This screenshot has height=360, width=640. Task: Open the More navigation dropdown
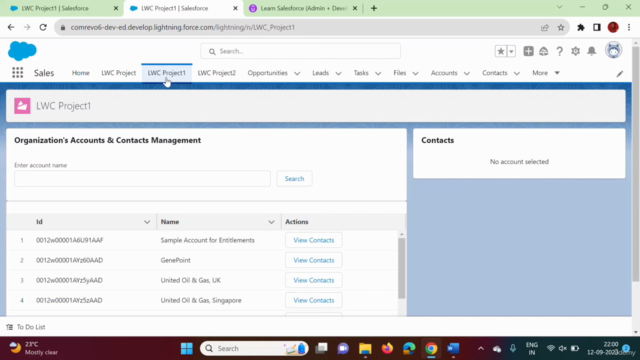tap(546, 73)
